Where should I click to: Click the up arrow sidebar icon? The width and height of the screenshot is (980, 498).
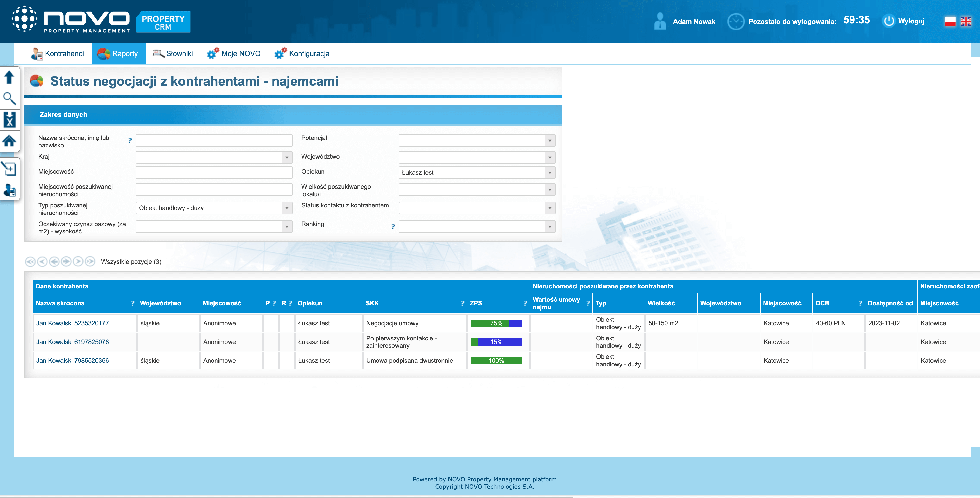(10, 78)
